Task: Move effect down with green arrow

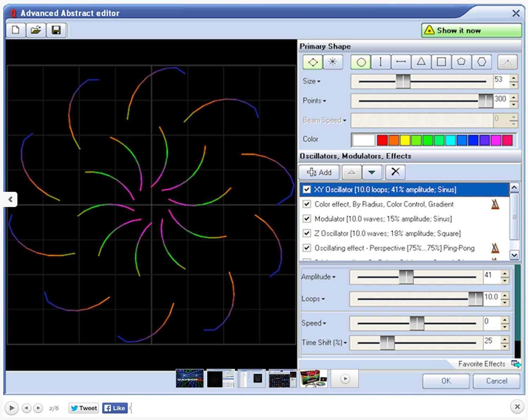Action: (372, 172)
